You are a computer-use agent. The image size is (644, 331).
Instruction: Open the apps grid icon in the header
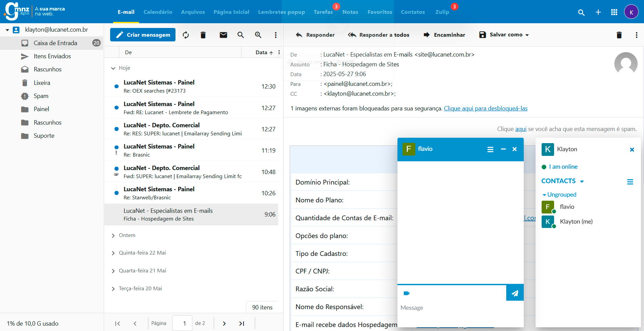[x=614, y=12]
